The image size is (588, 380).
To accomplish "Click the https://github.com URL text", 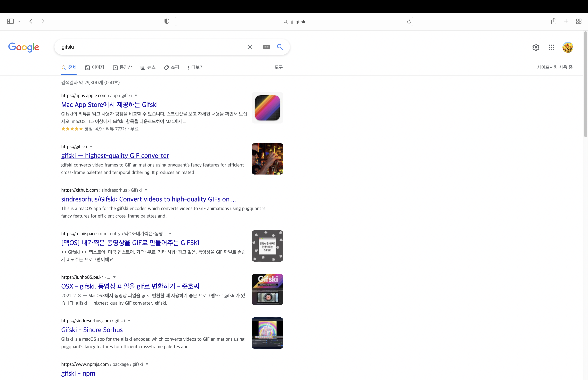I will coord(79,190).
